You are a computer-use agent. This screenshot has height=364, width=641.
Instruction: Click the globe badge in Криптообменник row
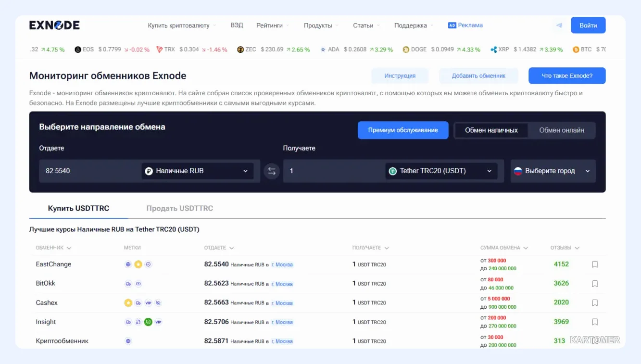128,341
